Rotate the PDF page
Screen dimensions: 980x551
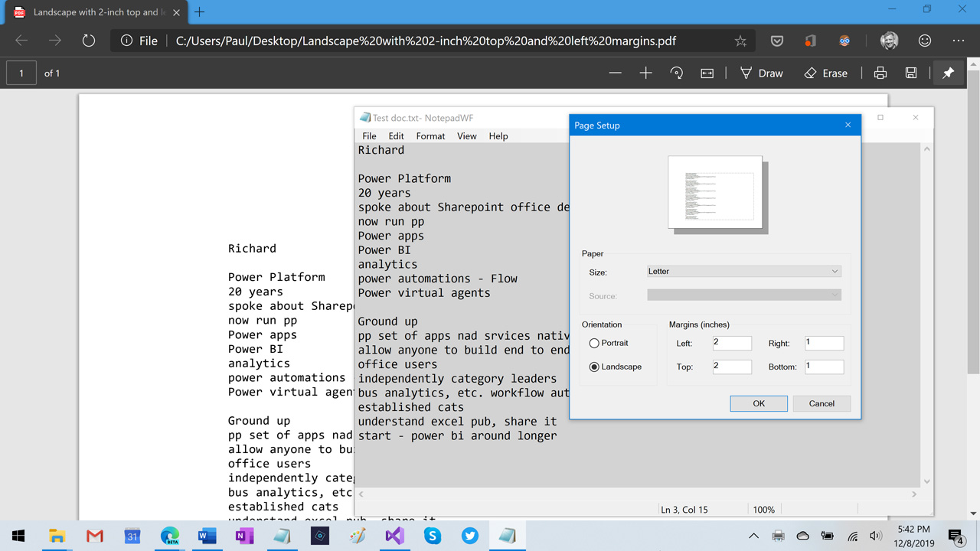coord(676,73)
